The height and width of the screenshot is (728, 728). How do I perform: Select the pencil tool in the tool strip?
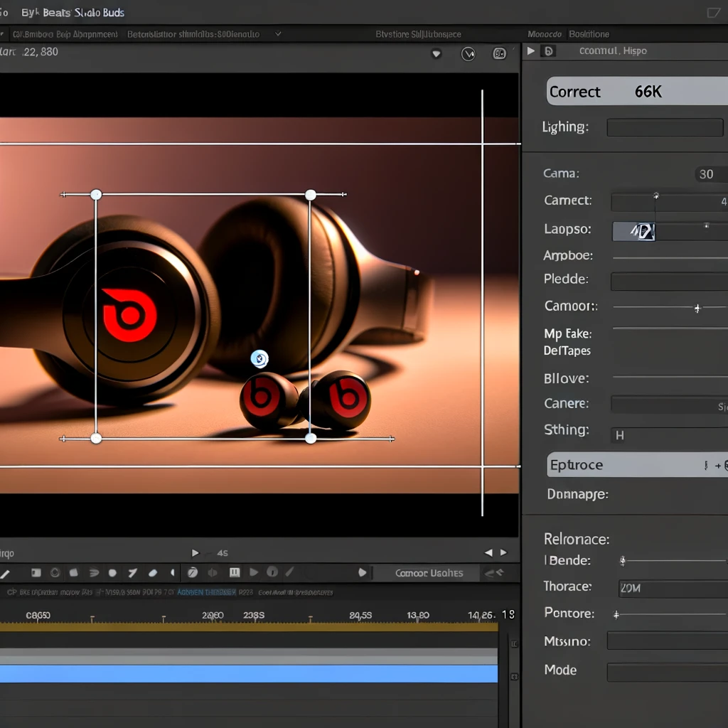pyautogui.click(x=5, y=574)
